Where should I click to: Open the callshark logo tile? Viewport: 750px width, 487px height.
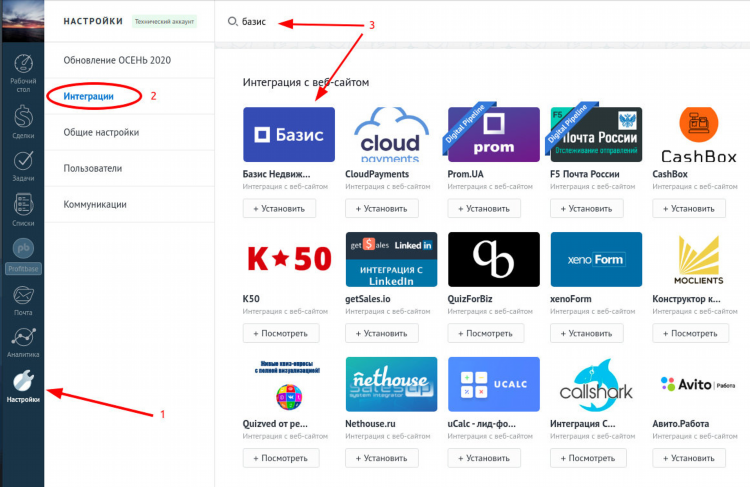596,384
